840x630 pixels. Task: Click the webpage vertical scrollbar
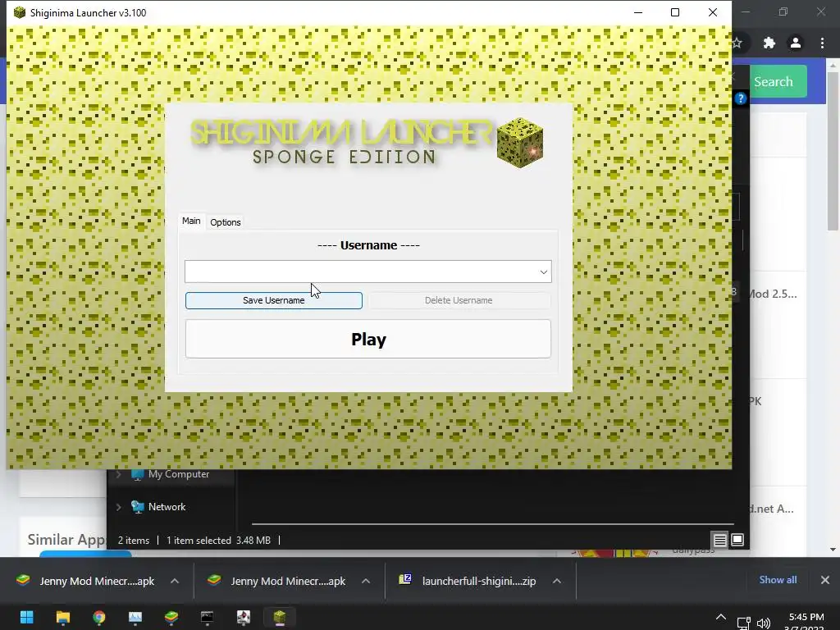pyautogui.click(x=833, y=151)
